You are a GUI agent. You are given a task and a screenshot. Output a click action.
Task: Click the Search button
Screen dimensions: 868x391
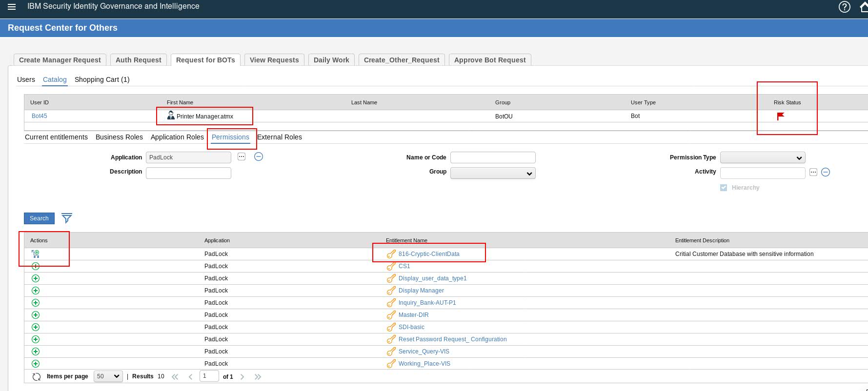(x=39, y=218)
